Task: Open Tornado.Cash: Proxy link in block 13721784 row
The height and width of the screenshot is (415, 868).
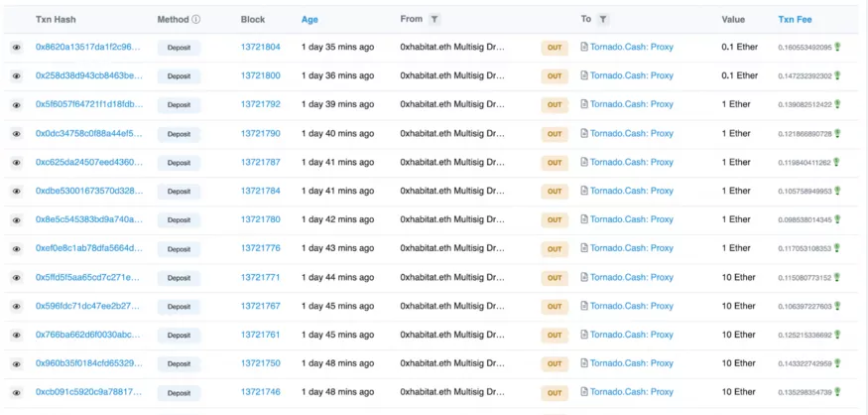Action: pos(632,191)
